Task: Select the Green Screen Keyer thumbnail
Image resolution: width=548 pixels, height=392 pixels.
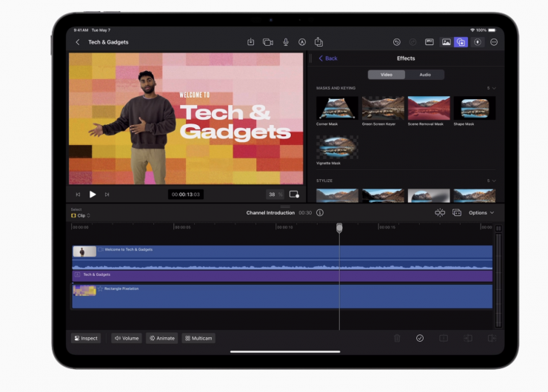Action: (x=383, y=108)
